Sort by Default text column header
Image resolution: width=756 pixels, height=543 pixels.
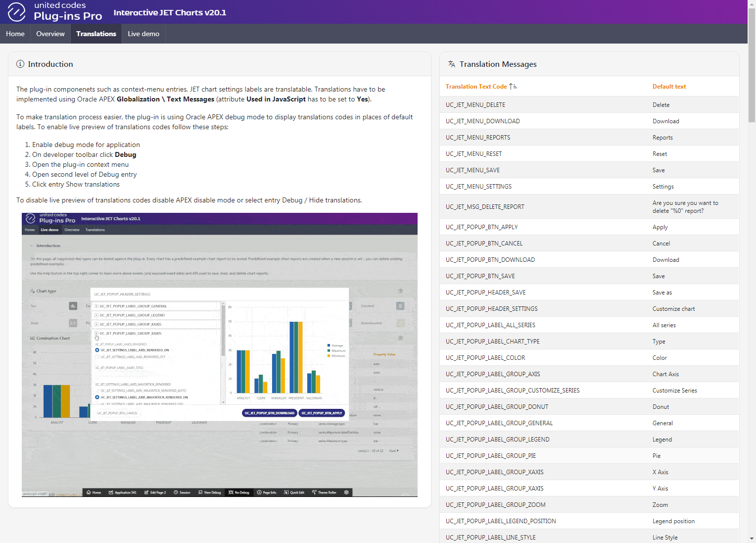[x=669, y=86]
